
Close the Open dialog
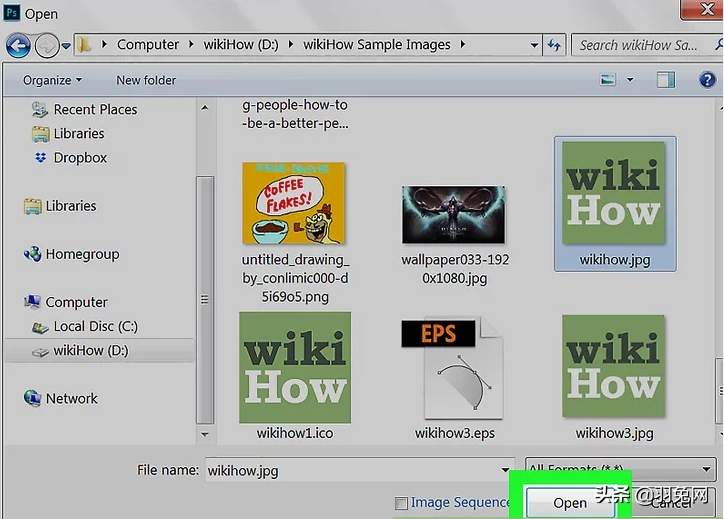pyautogui.click(x=702, y=9)
